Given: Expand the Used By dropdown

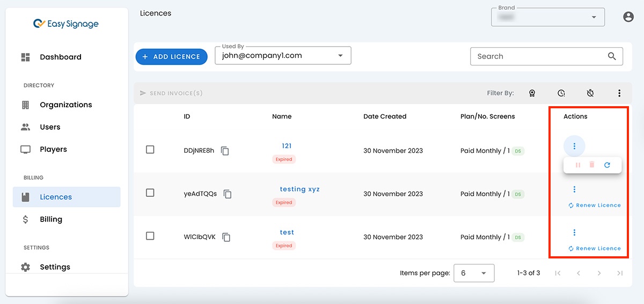Looking at the screenshot, I should (340, 56).
